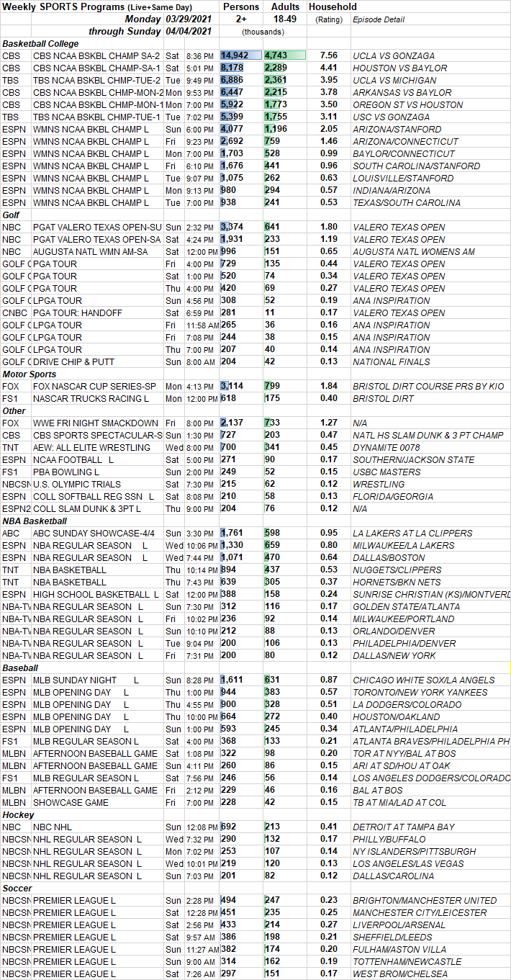Select 'BRIGHTON/MANCHESTER UNITED' episode cell
The width and height of the screenshot is (511, 980).
(425, 900)
